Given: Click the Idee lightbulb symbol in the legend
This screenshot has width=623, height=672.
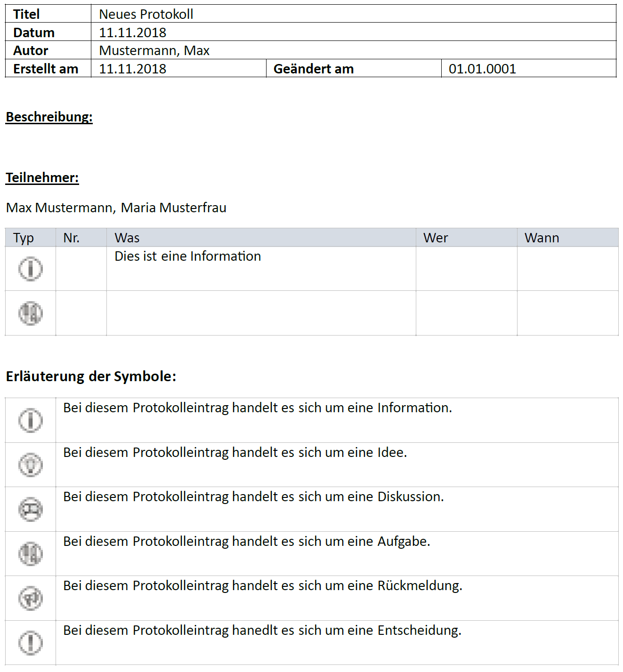Looking at the screenshot, I should pos(31,464).
